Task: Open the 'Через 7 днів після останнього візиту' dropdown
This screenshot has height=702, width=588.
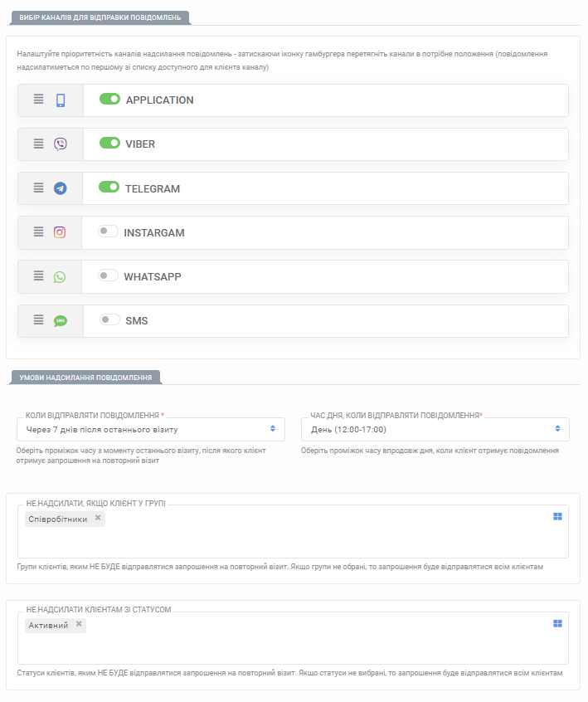Action: [x=151, y=429]
